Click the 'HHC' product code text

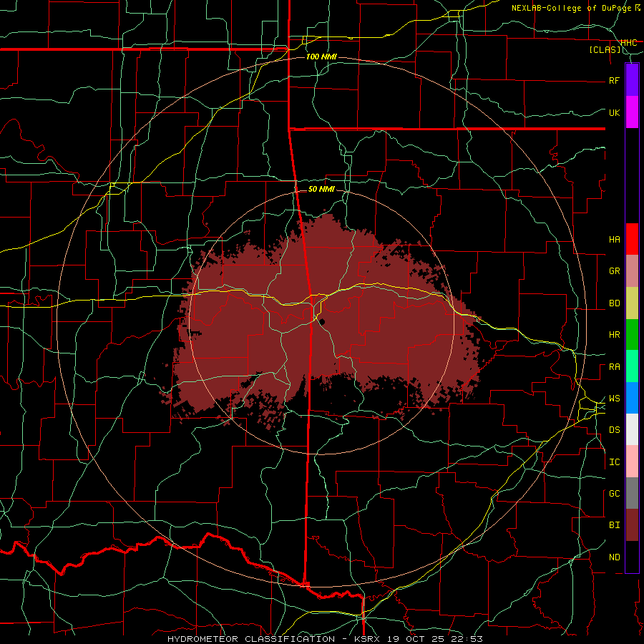(x=628, y=43)
